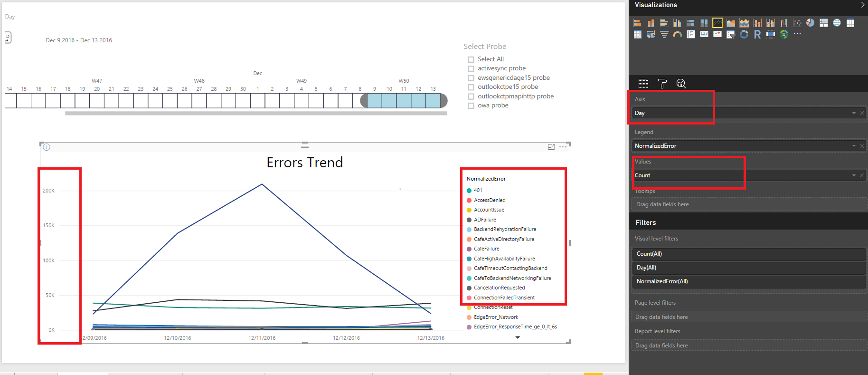This screenshot has height=375, width=868.
Task: Pick the globe map visualization
Action: coord(837,23)
